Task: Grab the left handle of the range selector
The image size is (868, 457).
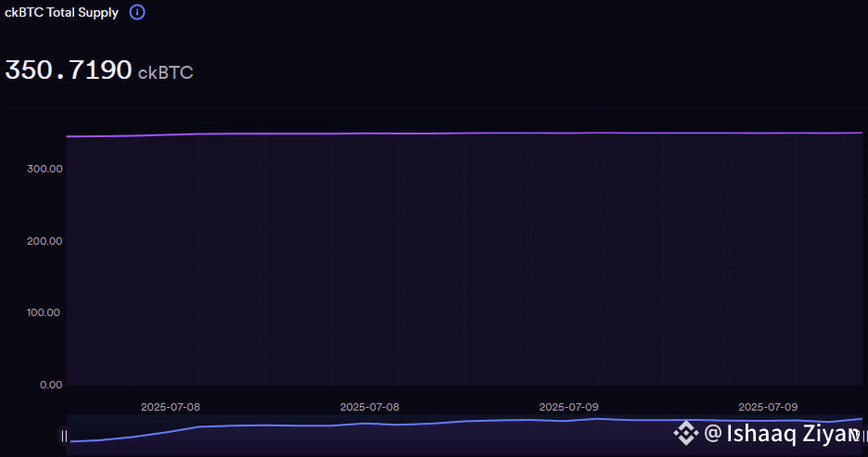Action: click(64, 436)
